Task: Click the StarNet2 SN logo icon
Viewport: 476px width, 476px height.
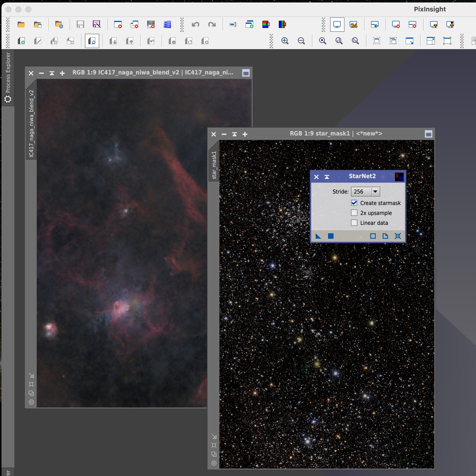Action: click(x=399, y=177)
